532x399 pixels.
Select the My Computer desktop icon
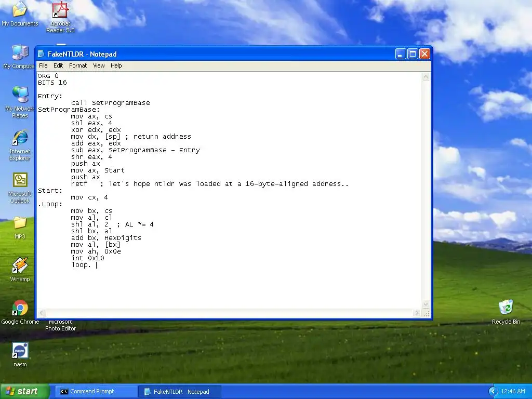click(19, 57)
